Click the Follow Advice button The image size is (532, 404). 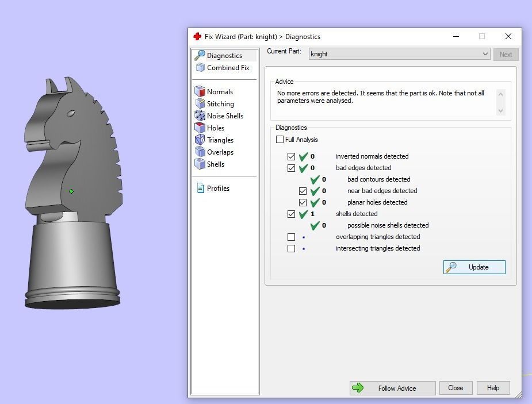(393, 388)
